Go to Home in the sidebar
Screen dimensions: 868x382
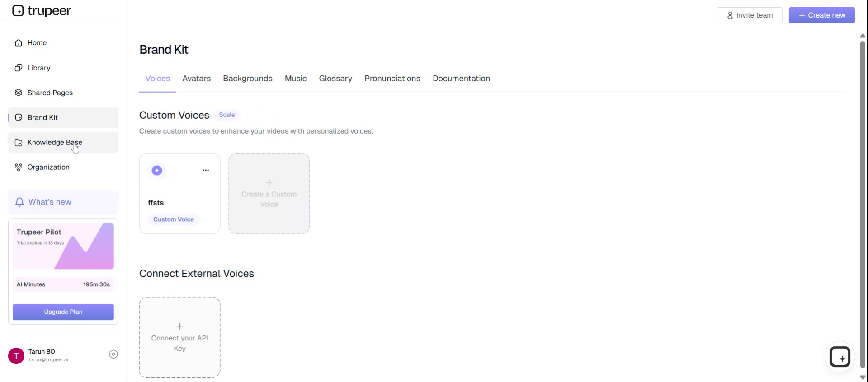(63, 43)
